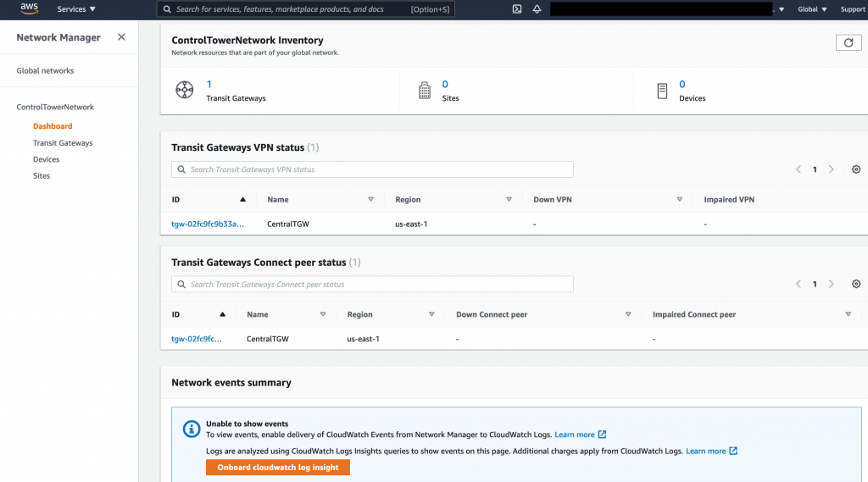This screenshot has height=482, width=868.
Task: Select CentralTGW in VPN status table
Action: 288,224
